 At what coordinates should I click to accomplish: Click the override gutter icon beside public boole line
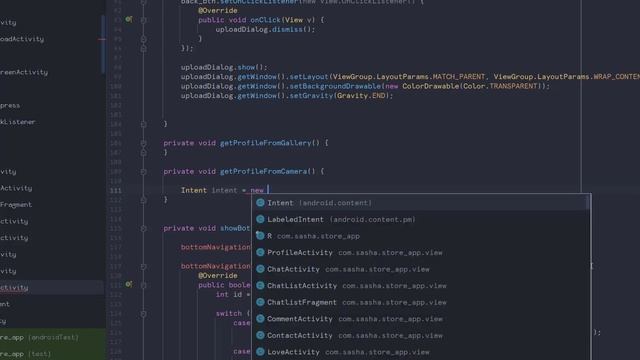click(x=129, y=284)
